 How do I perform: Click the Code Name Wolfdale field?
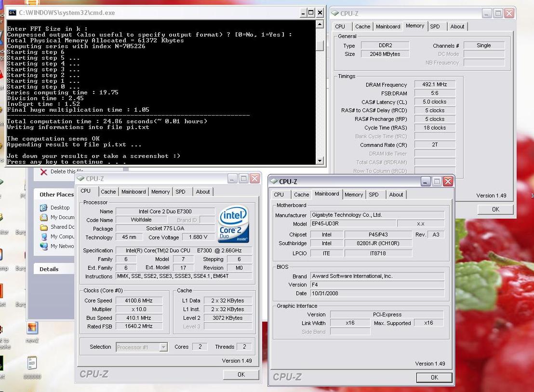(141, 220)
